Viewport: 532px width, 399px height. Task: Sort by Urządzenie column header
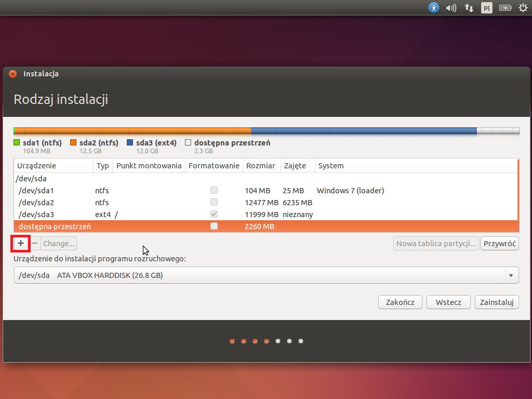click(54, 166)
